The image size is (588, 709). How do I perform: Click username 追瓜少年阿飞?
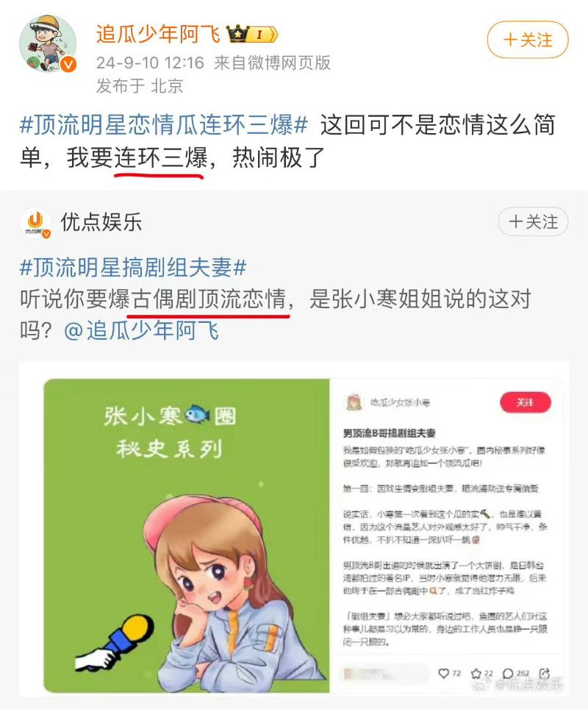(x=158, y=34)
